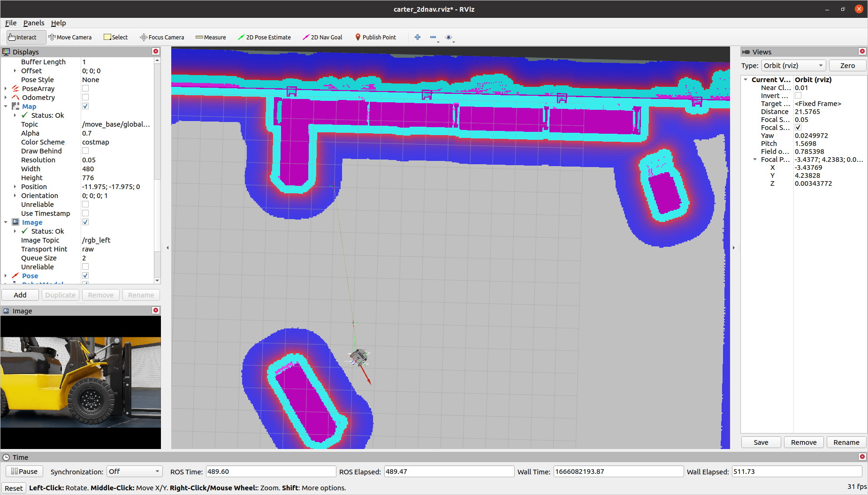The width and height of the screenshot is (868, 495).
Task: Open the File menu
Action: pyautogui.click(x=11, y=23)
